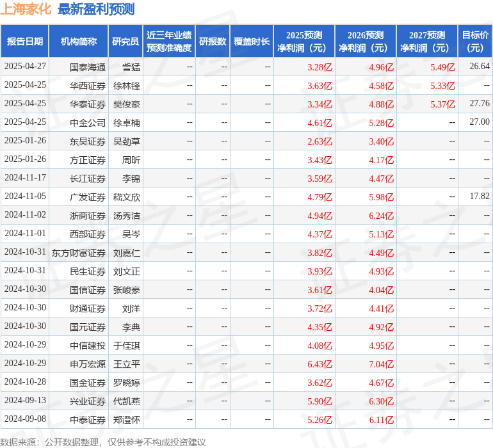The width and height of the screenshot is (493, 448).
Task: Click the 研报数 column header
Action: click(x=213, y=41)
